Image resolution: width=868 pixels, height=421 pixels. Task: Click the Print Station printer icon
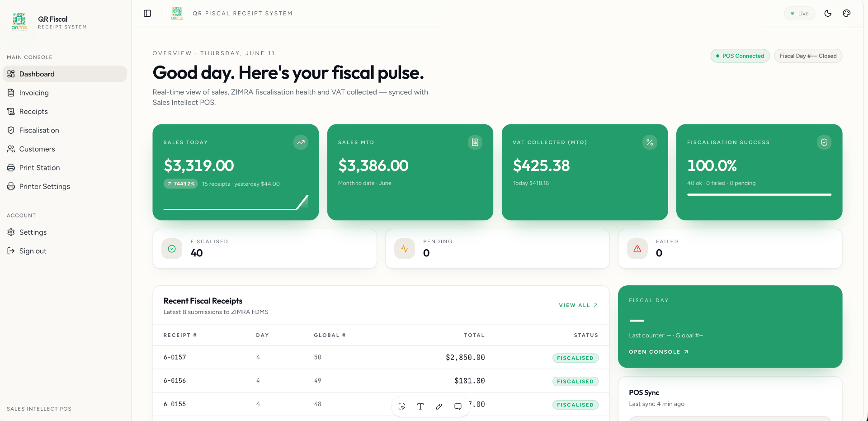(x=11, y=168)
